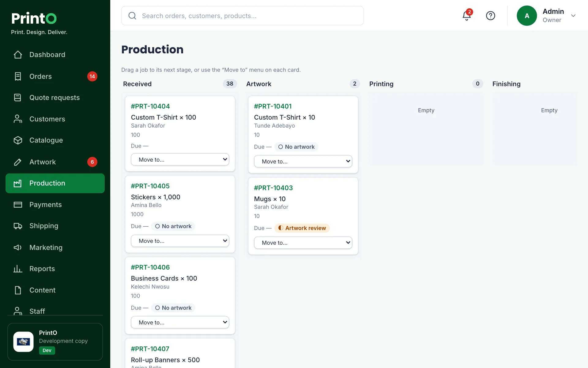588x368 pixels.
Task: Click Business Cards × 100 title
Action: 164,278
